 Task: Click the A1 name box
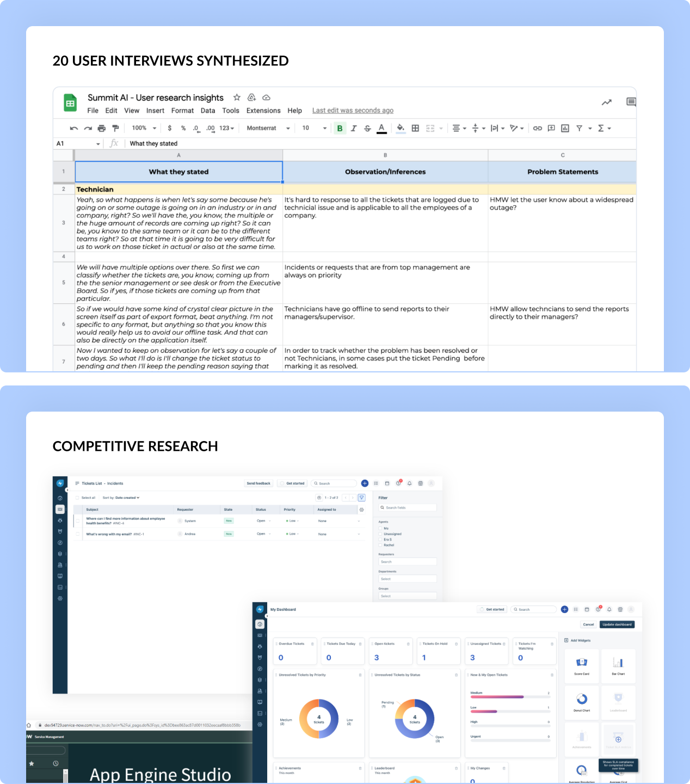click(78, 144)
